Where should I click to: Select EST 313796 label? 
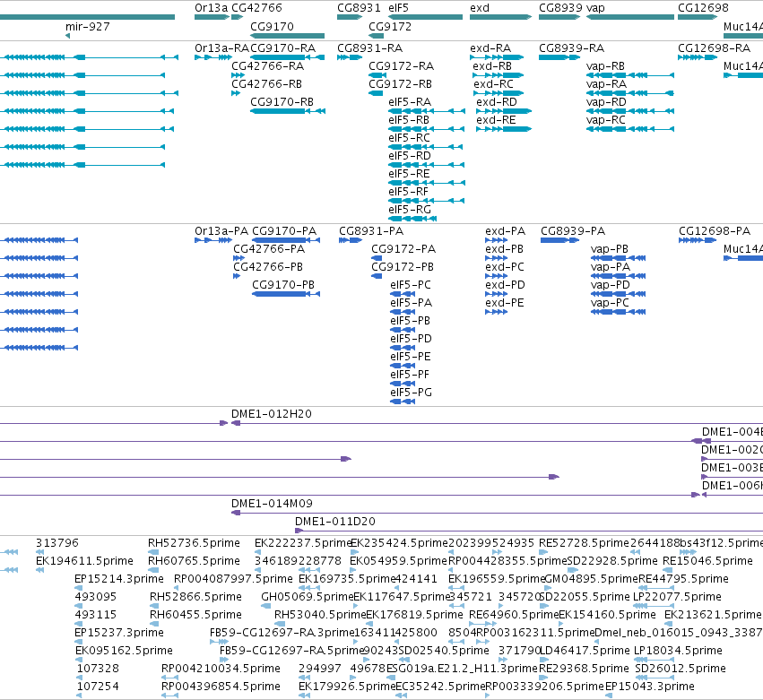[x=56, y=543]
